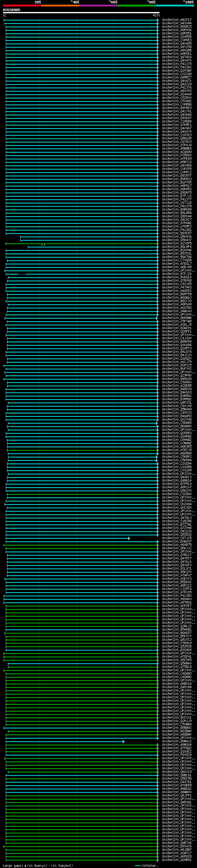Click hit label UniRef100_C5XUM2
This screenshot has width=197, height=868.
click(176, 101)
